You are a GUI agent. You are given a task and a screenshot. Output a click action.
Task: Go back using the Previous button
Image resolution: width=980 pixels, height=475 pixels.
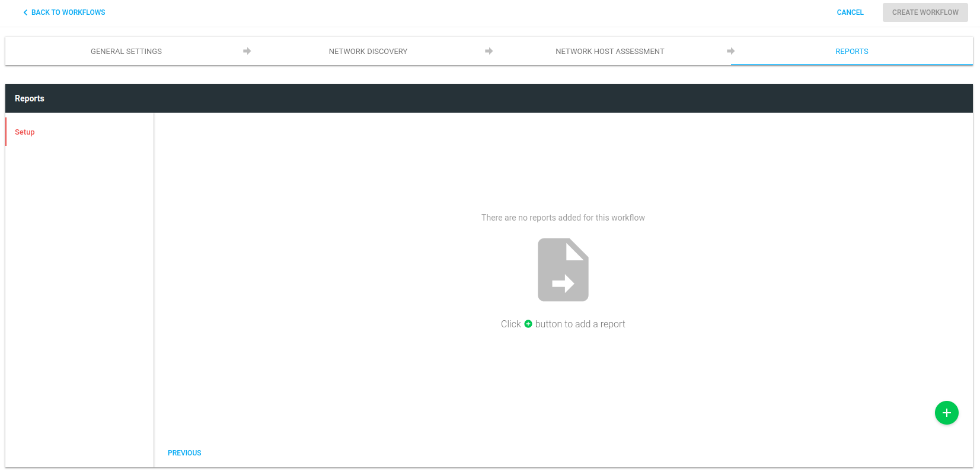(x=184, y=453)
